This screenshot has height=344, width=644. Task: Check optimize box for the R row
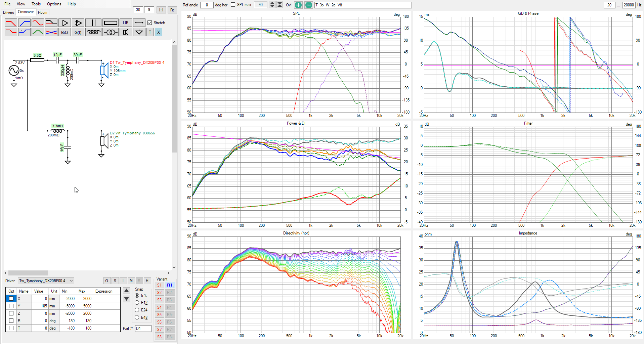pos(11,320)
